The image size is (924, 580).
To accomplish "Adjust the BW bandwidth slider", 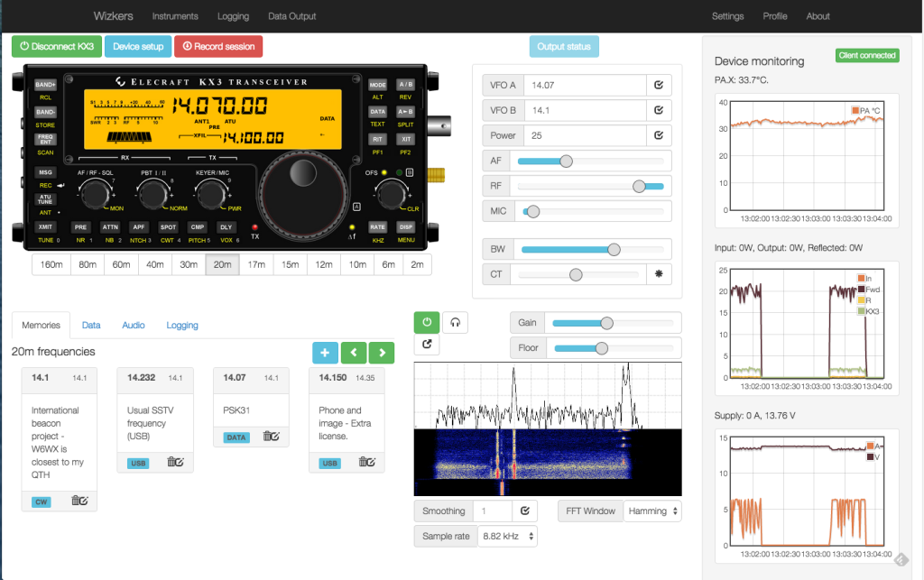I will [593, 250].
